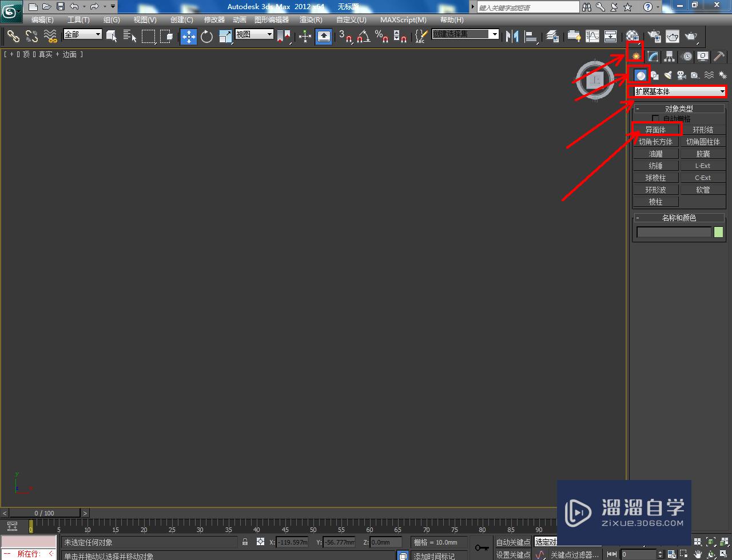732x560 pixels.
Task: Click the object name input field
Action: coord(674,232)
